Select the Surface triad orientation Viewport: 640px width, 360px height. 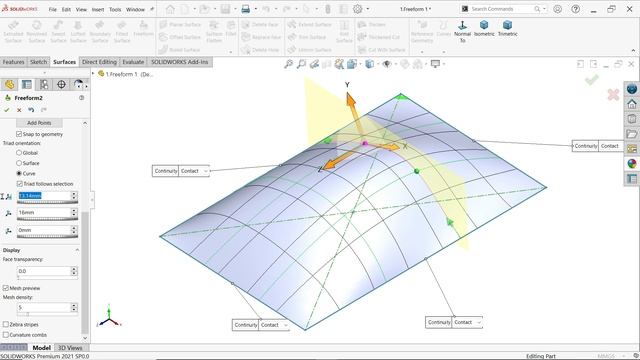pyautogui.click(x=19, y=163)
